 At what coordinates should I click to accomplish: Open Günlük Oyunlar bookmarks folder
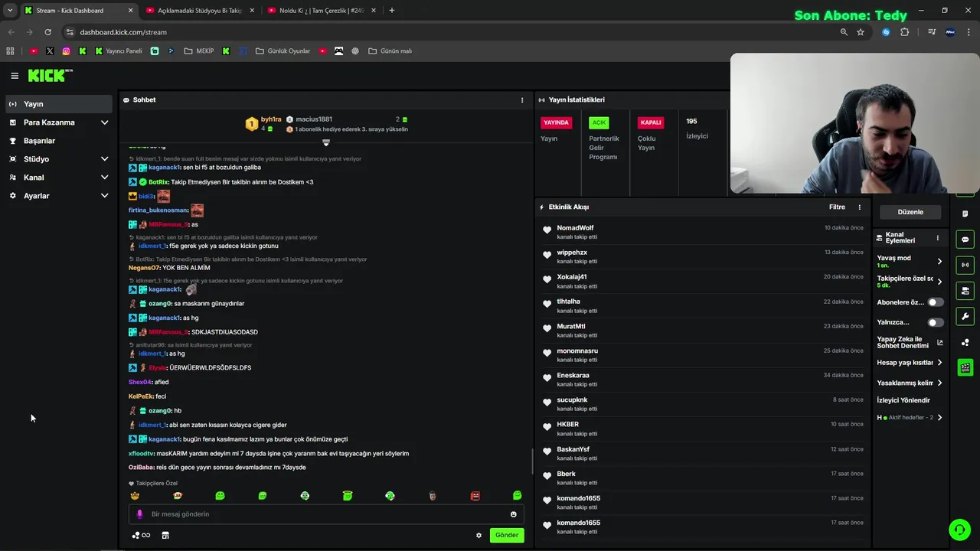click(x=283, y=51)
